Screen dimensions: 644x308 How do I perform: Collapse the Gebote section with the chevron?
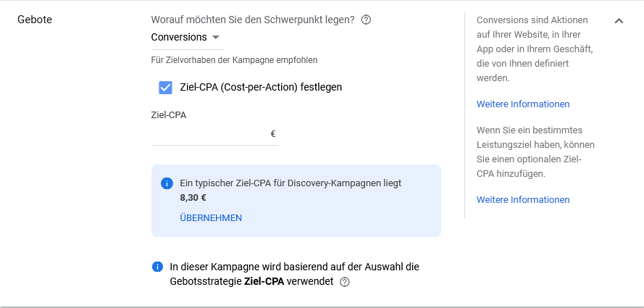[619, 20]
